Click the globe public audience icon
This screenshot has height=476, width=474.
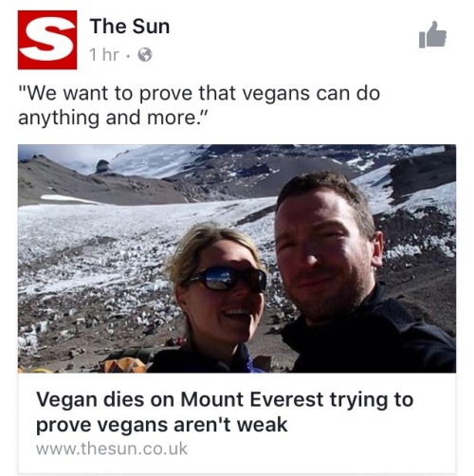145,55
